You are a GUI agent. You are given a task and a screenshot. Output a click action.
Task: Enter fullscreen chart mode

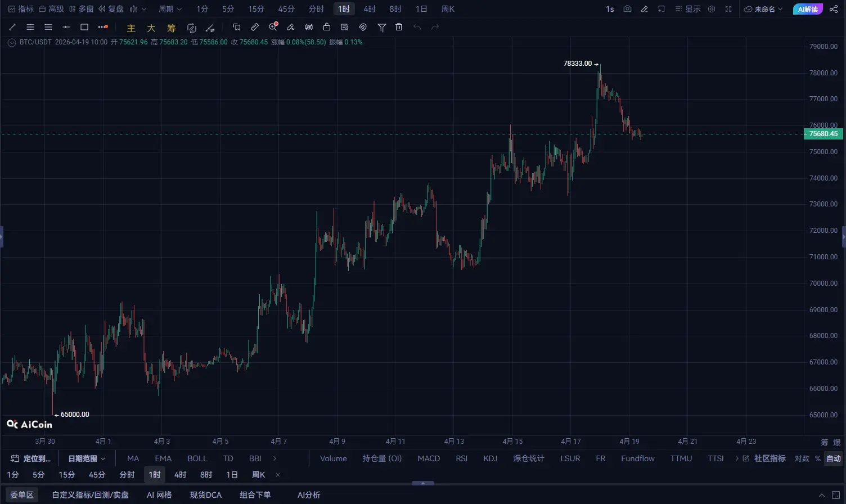(728, 9)
